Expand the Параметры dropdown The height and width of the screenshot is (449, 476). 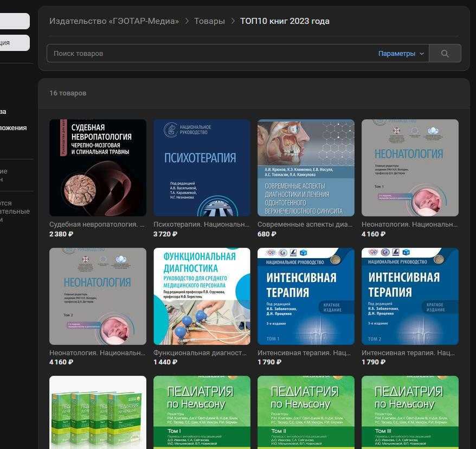(401, 54)
